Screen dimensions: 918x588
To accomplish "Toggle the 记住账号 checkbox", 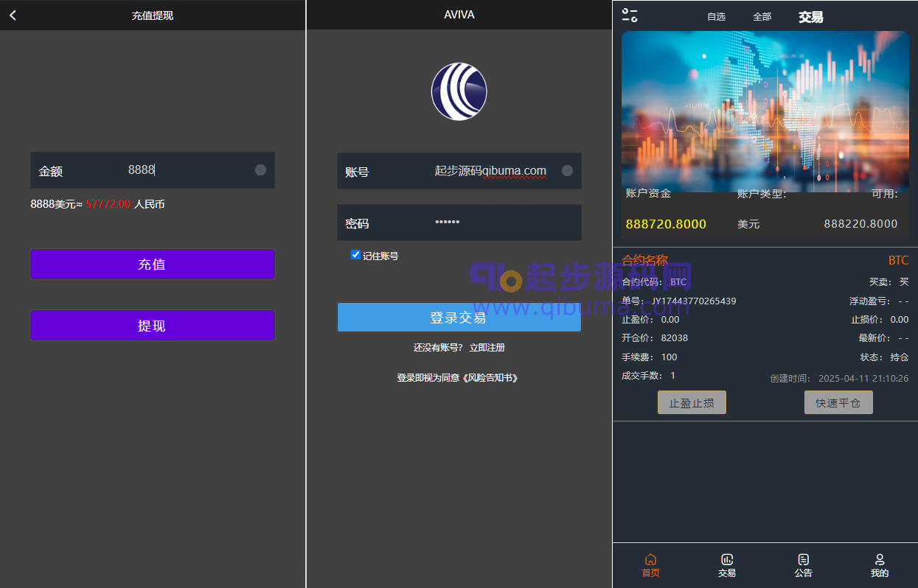I will click(x=356, y=255).
